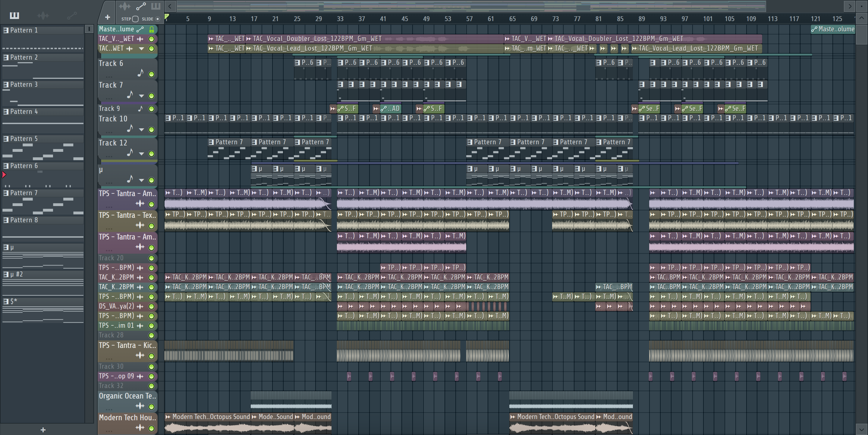This screenshot has height=435, width=868.
Task: Toggle the mute LED on Track 28
Action: click(x=152, y=335)
